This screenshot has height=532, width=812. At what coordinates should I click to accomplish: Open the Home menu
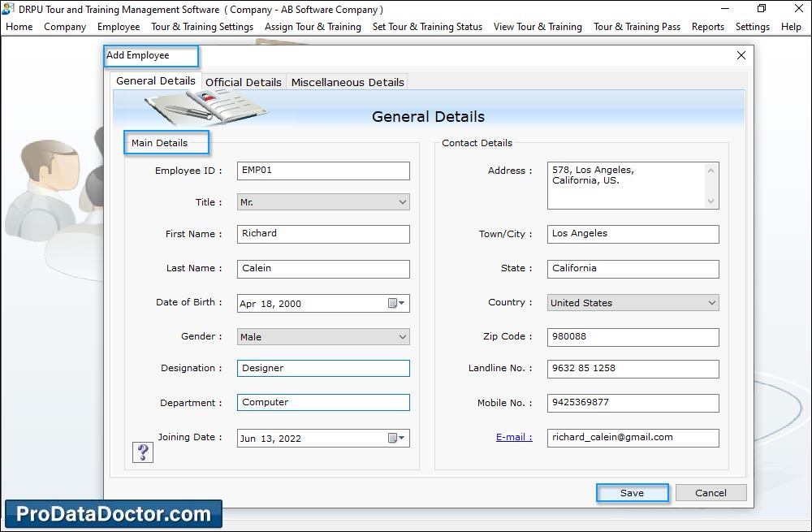19,27
